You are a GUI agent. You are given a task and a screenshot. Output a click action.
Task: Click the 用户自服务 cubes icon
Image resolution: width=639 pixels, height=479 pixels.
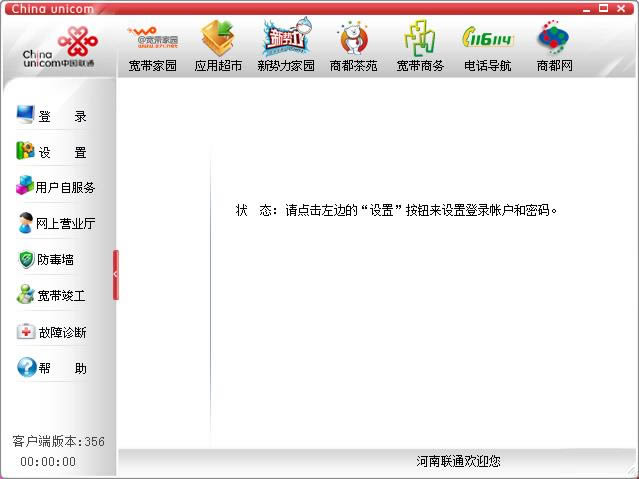(25, 185)
